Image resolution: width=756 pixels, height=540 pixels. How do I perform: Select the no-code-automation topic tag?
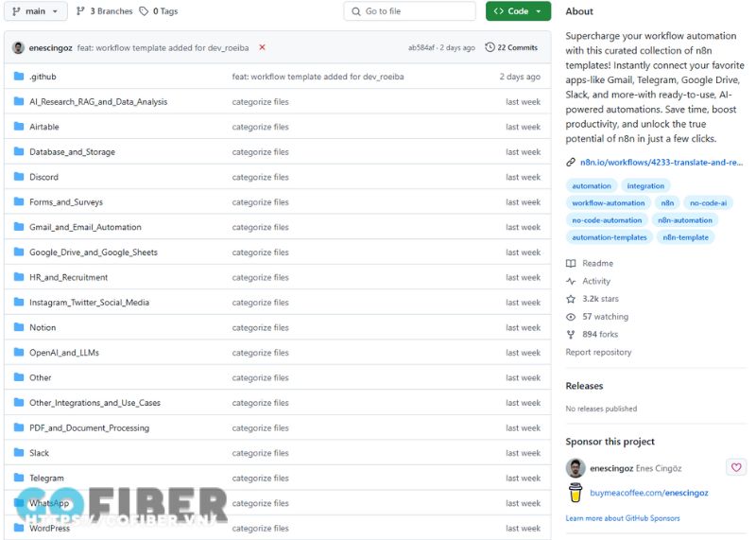point(607,220)
